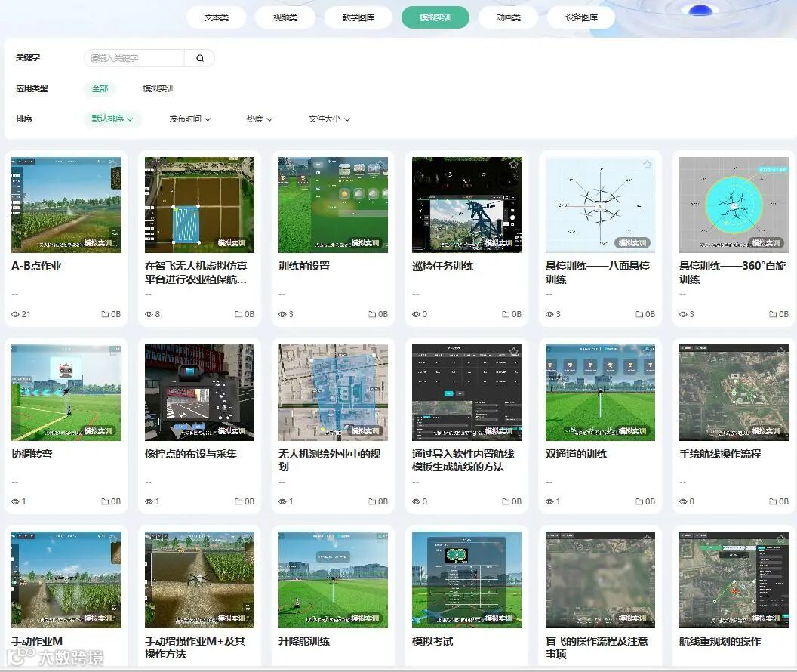This screenshot has height=672, width=797.
Task: Sort by 发布时间 dropdown
Action: click(x=189, y=119)
